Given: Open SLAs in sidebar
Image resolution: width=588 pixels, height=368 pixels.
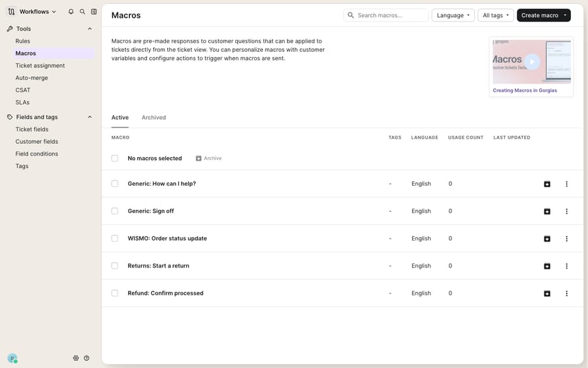Looking at the screenshot, I should coord(22,103).
